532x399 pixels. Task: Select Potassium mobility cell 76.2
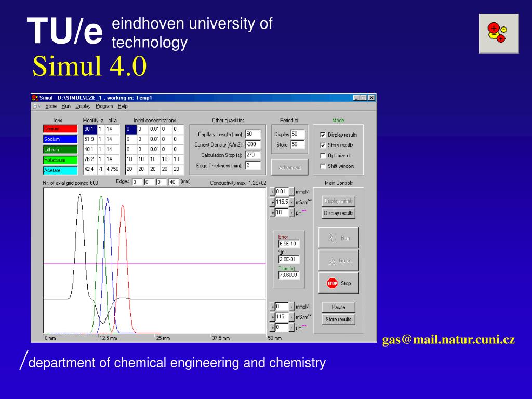point(90,159)
